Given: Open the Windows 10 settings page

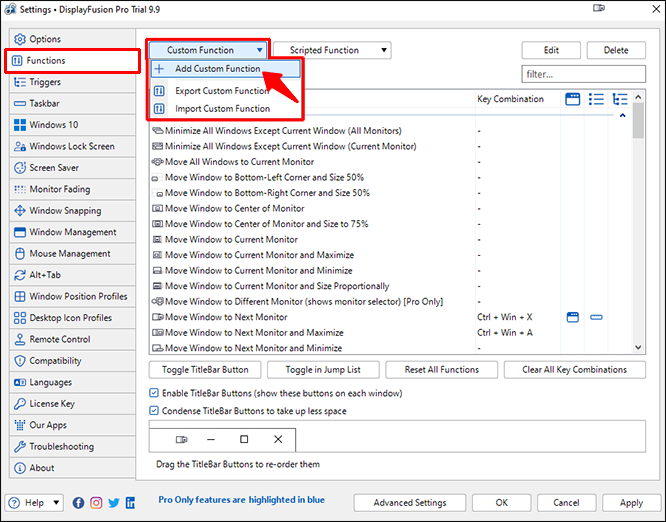Looking at the screenshot, I should click(72, 125).
